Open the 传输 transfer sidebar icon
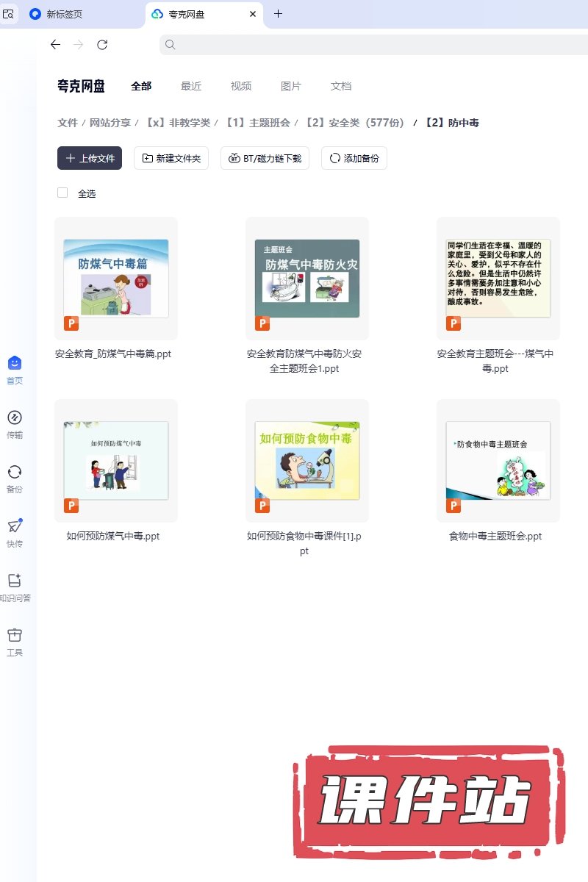The height and width of the screenshot is (882, 588). coord(15,417)
